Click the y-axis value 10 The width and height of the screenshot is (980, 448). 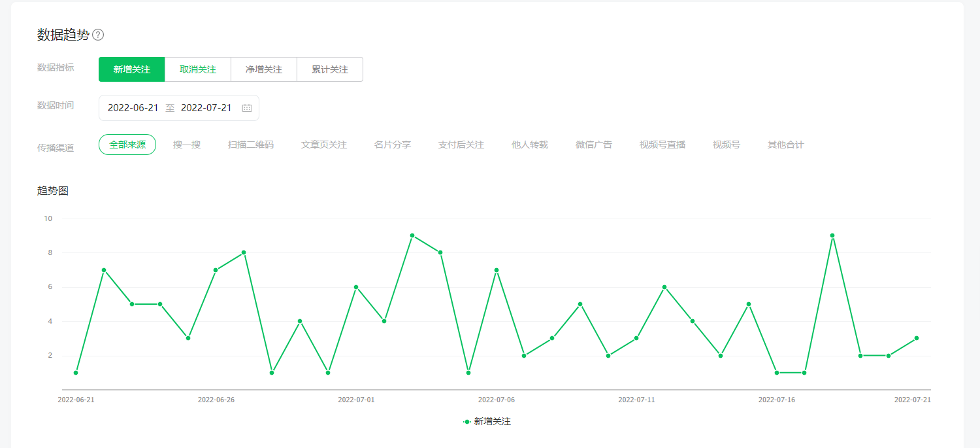pos(48,218)
